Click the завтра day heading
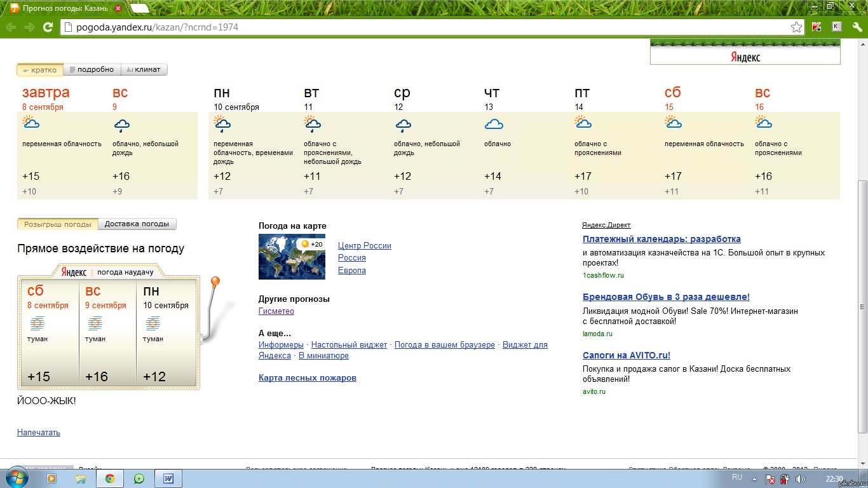The image size is (868, 488). pos(46,93)
